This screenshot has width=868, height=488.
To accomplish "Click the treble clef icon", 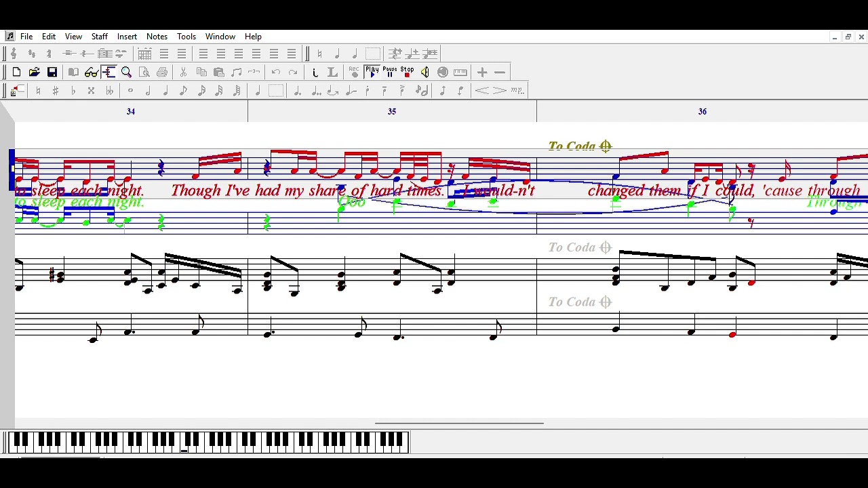I will (x=14, y=54).
